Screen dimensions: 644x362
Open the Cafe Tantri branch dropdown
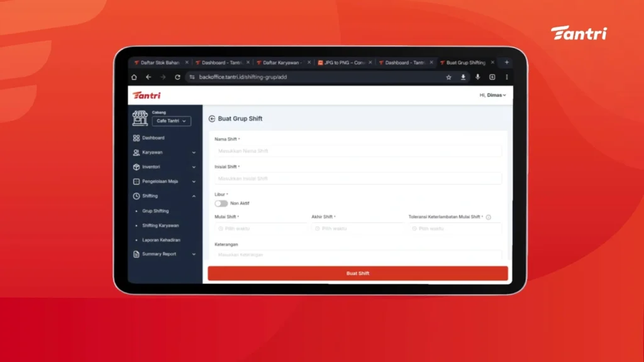[x=171, y=121]
